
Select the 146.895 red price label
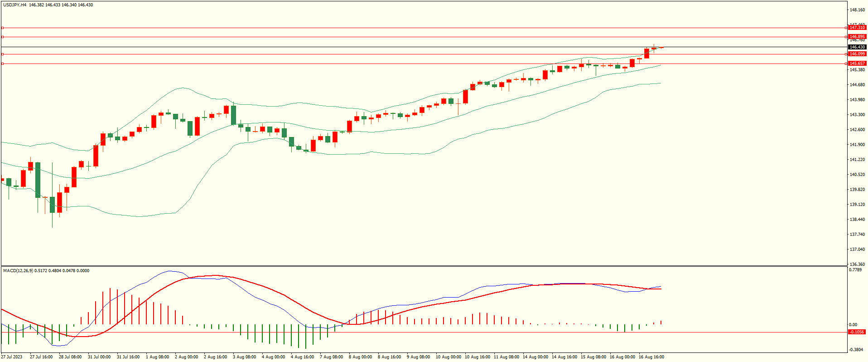857,37
